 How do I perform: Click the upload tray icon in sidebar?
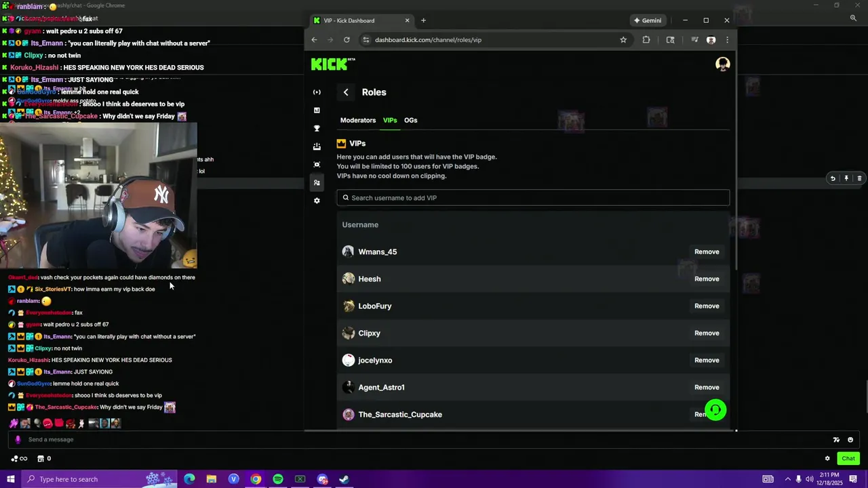click(317, 146)
